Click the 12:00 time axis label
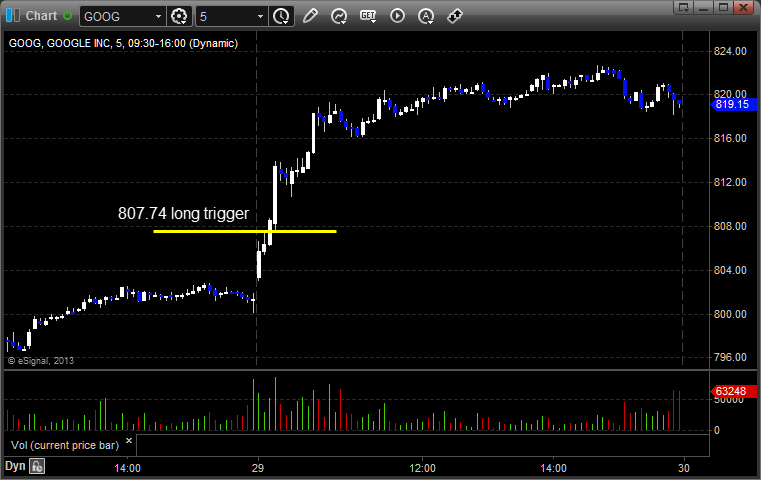The image size is (761, 480). (422, 468)
